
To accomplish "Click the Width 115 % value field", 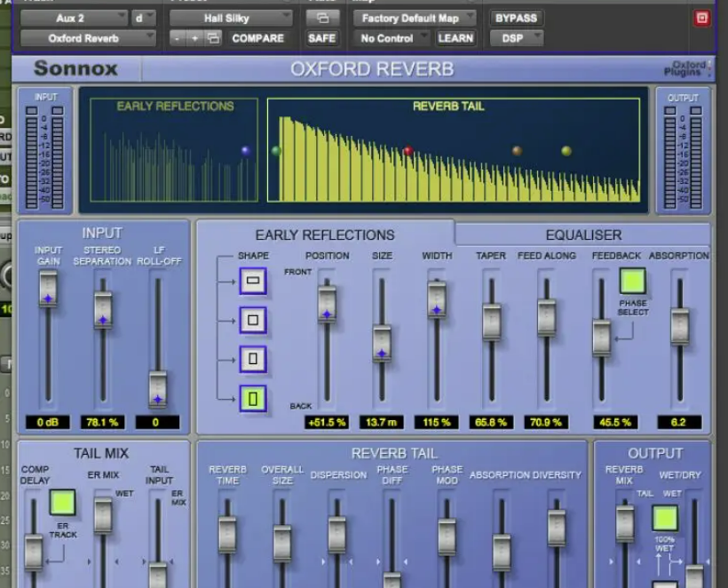I will 437,422.
